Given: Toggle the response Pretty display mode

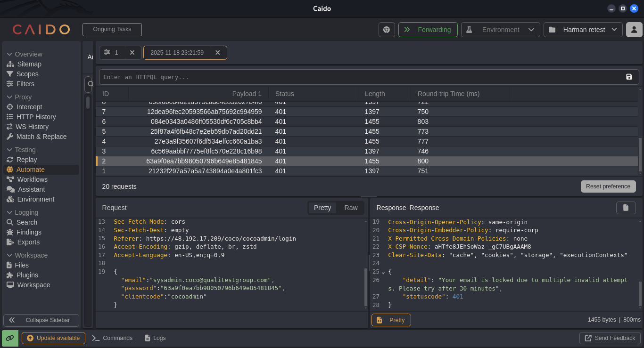Looking at the screenshot, I should click(391, 320).
